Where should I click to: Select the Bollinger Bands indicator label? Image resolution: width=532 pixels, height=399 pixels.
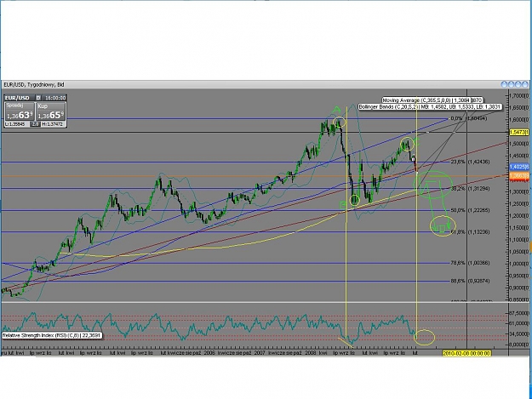click(x=430, y=107)
